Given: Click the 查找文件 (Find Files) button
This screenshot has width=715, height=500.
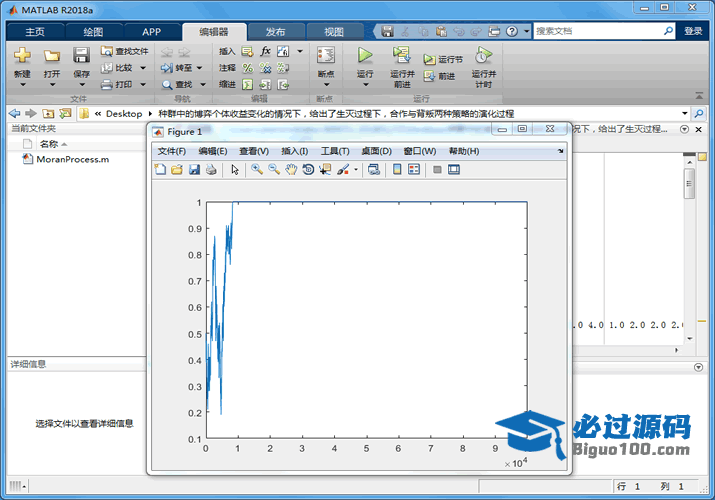Looking at the screenshot, I should (x=125, y=51).
